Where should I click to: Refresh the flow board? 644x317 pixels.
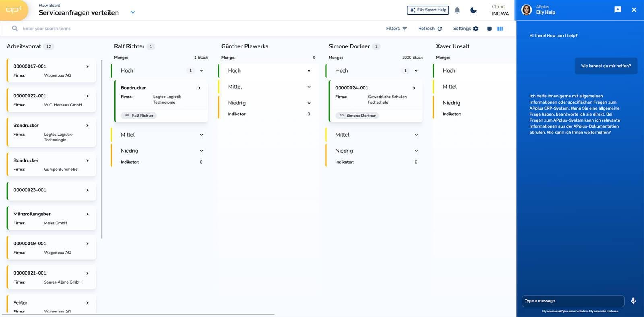pyautogui.click(x=429, y=29)
